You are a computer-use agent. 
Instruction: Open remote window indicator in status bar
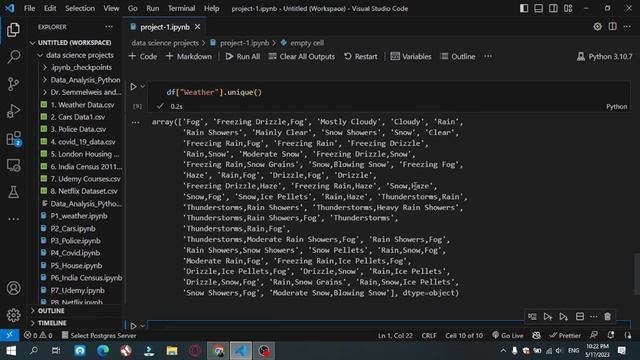point(9,336)
